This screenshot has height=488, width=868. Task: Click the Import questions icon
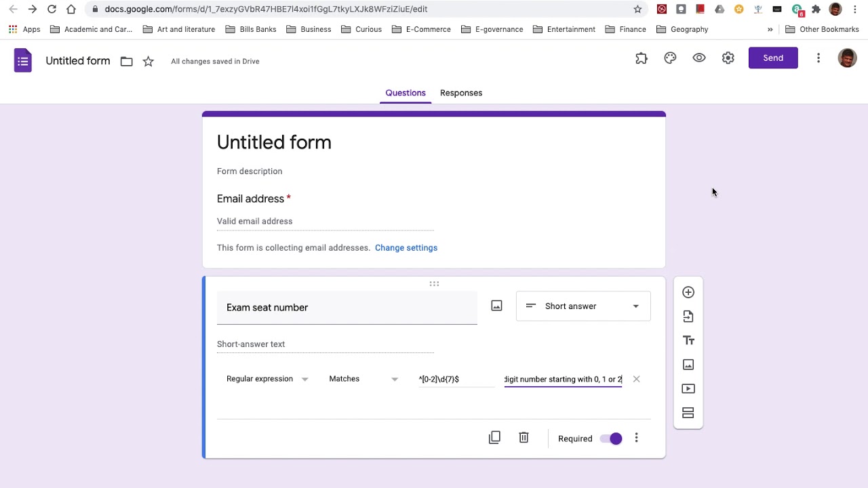pos(688,317)
